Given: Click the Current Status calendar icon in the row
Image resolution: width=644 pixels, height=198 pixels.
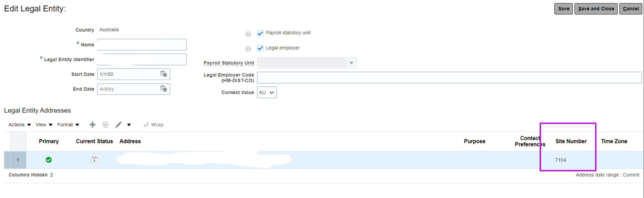Looking at the screenshot, I should [x=94, y=160].
